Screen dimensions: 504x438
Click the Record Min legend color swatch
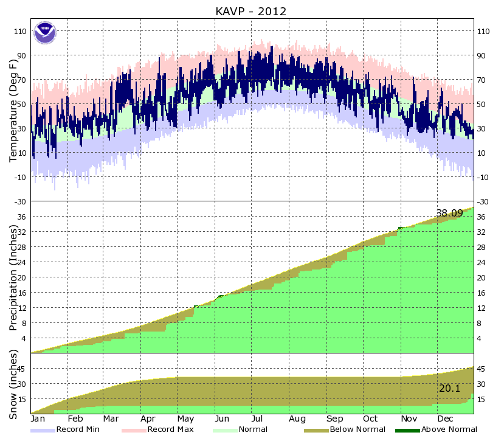[43, 430]
